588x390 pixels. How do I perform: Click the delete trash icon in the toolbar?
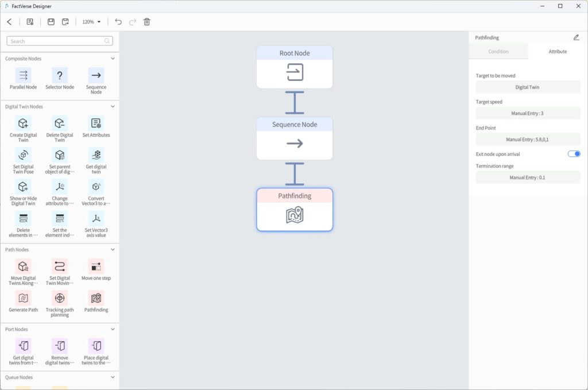click(x=146, y=21)
